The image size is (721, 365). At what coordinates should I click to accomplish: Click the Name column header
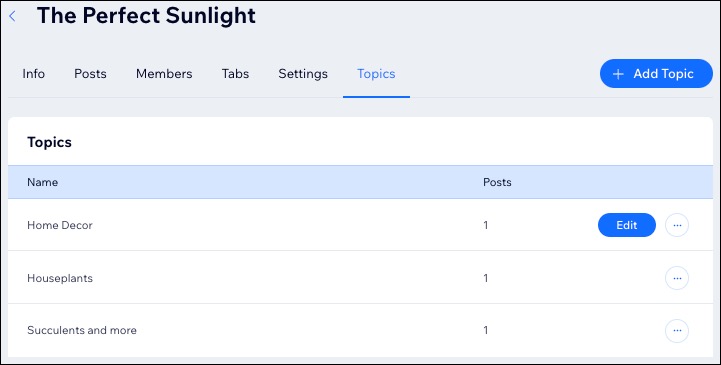42,182
